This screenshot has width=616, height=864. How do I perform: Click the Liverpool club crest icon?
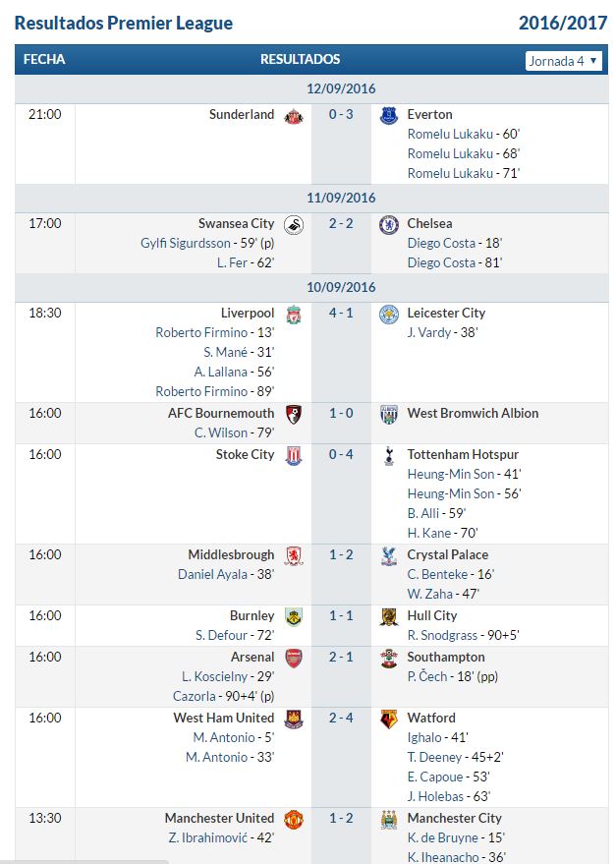tap(293, 315)
